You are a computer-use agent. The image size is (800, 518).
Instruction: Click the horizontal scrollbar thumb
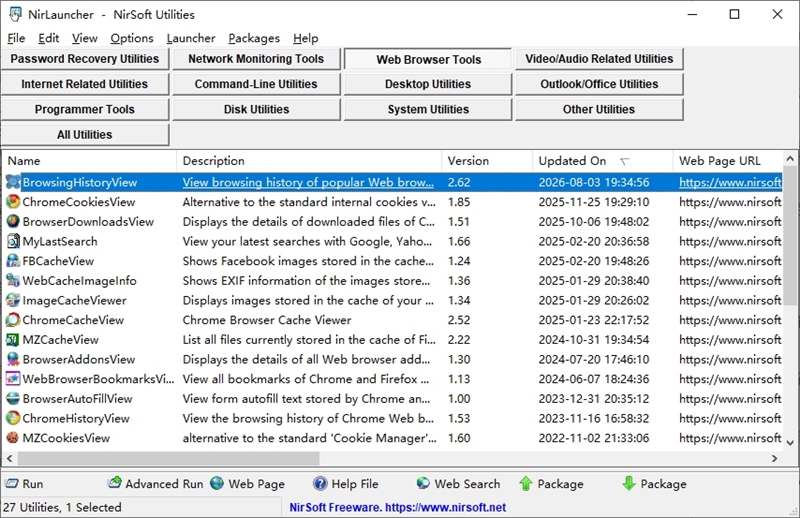tap(169, 458)
